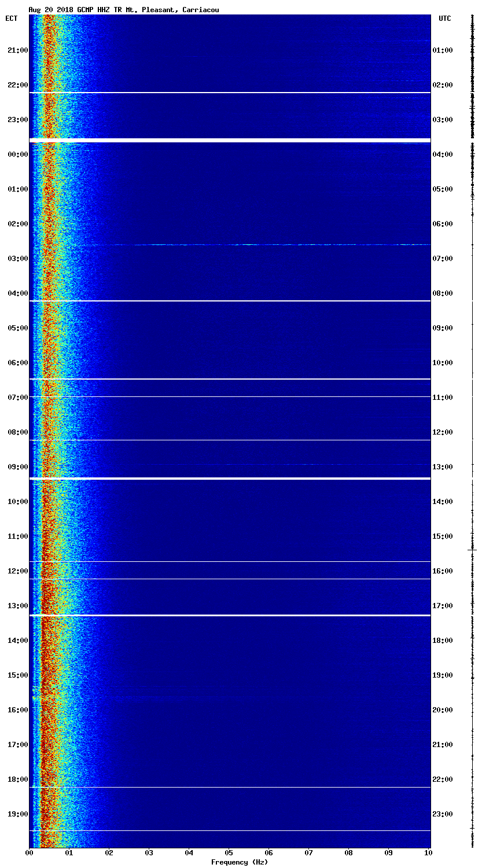Pick the 20:00 label on the UTC axis
This screenshot has width=493, height=868.
pos(443,710)
